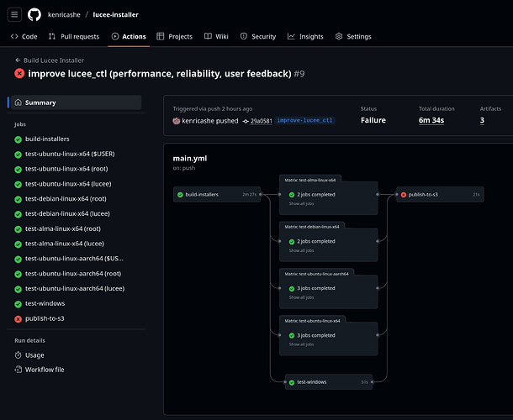
Task: Click the home icon in Summary
Action: (19, 102)
